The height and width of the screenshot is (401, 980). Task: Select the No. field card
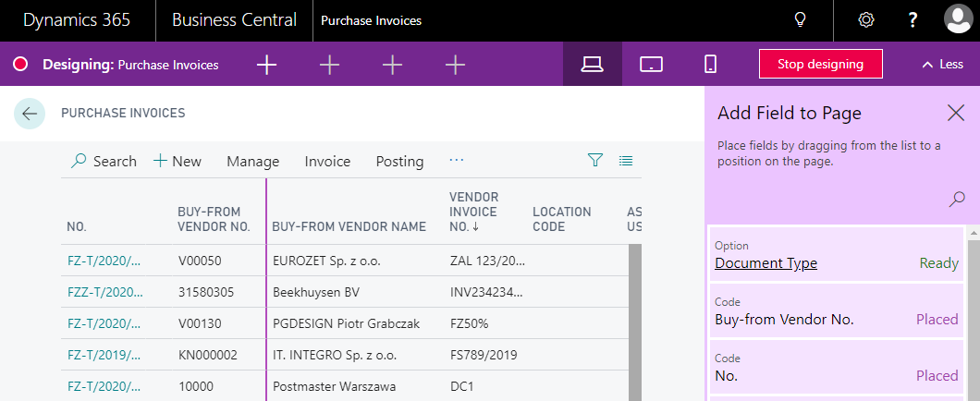(x=837, y=367)
